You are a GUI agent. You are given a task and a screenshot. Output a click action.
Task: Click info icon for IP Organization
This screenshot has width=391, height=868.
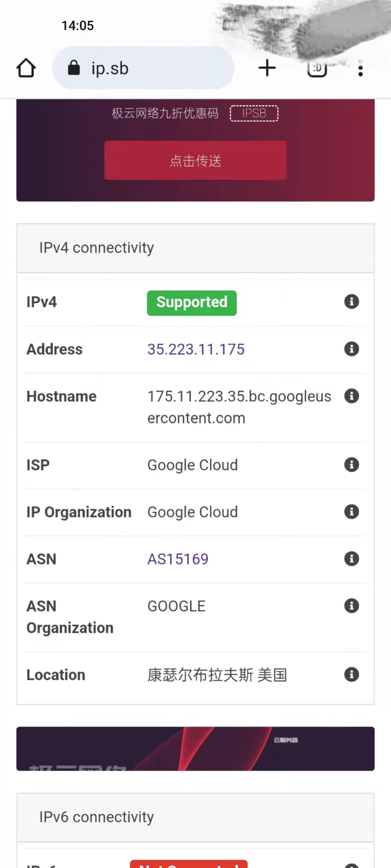[x=352, y=512]
